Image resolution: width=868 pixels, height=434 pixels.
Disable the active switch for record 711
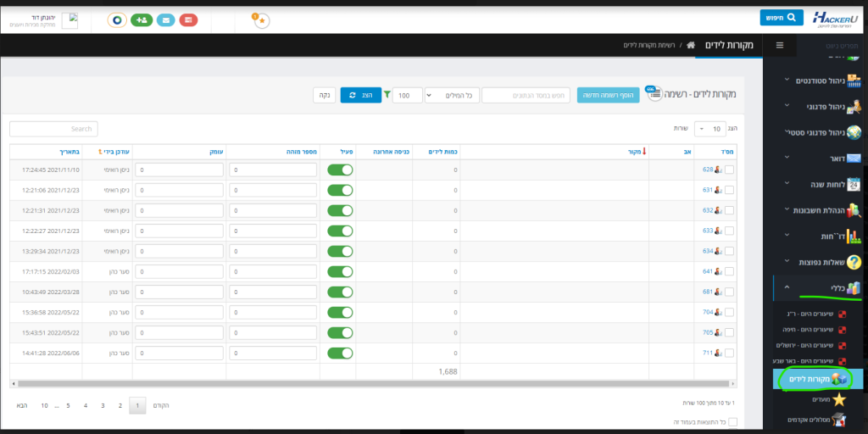tap(340, 353)
